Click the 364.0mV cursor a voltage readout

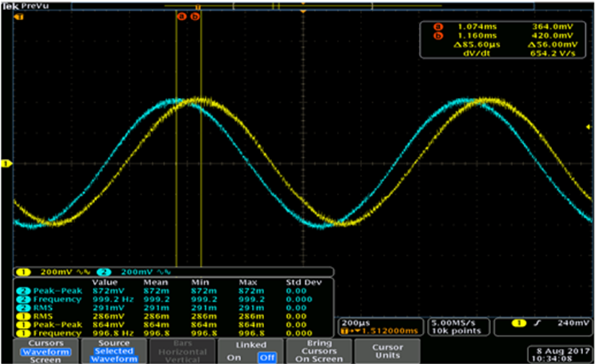pos(552,27)
